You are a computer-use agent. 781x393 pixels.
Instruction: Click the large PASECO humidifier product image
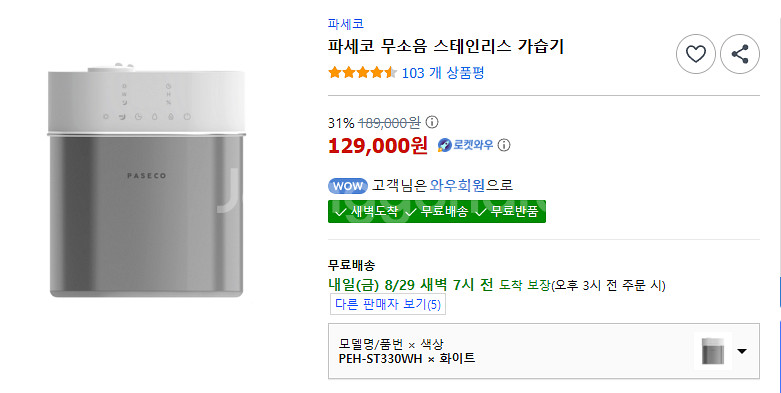(146, 180)
